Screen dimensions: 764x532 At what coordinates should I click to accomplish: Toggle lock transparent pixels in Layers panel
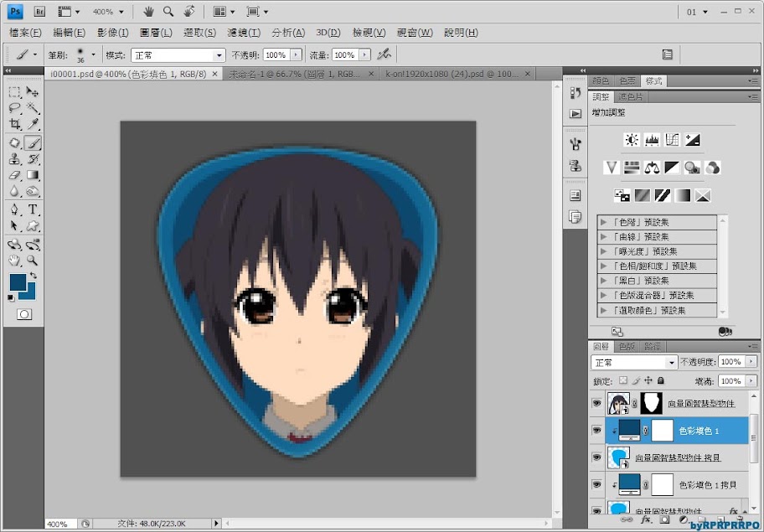622,380
